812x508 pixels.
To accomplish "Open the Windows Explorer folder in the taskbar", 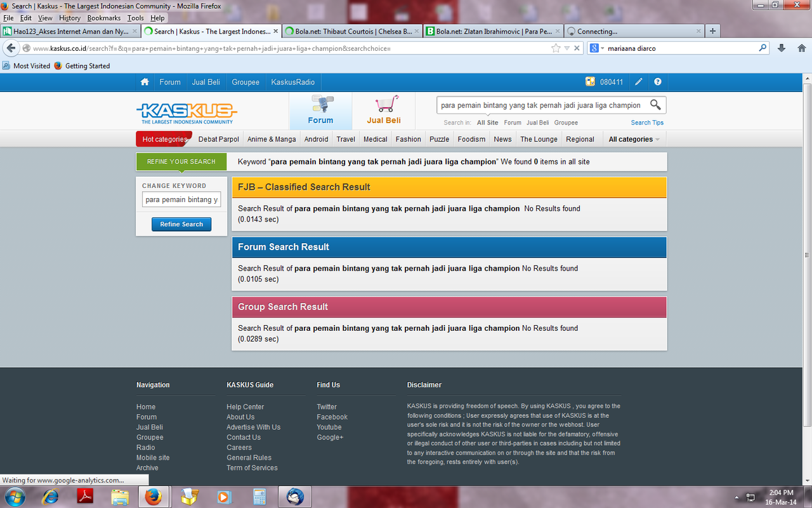I will [120, 497].
